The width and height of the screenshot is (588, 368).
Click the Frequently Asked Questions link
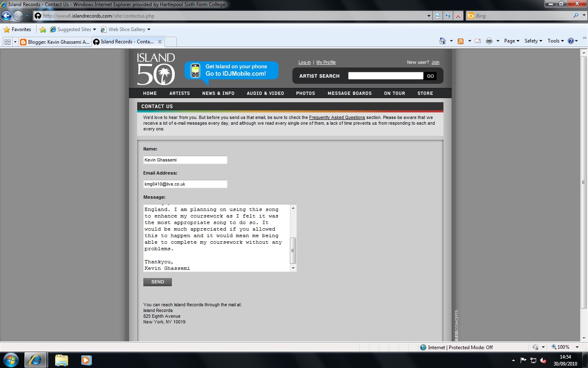point(337,117)
